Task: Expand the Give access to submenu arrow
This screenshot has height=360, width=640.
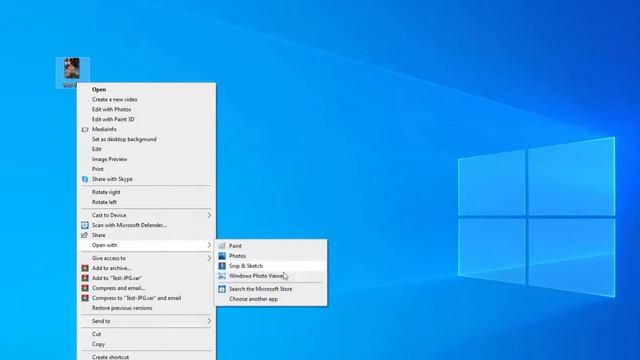Action: click(209, 258)
